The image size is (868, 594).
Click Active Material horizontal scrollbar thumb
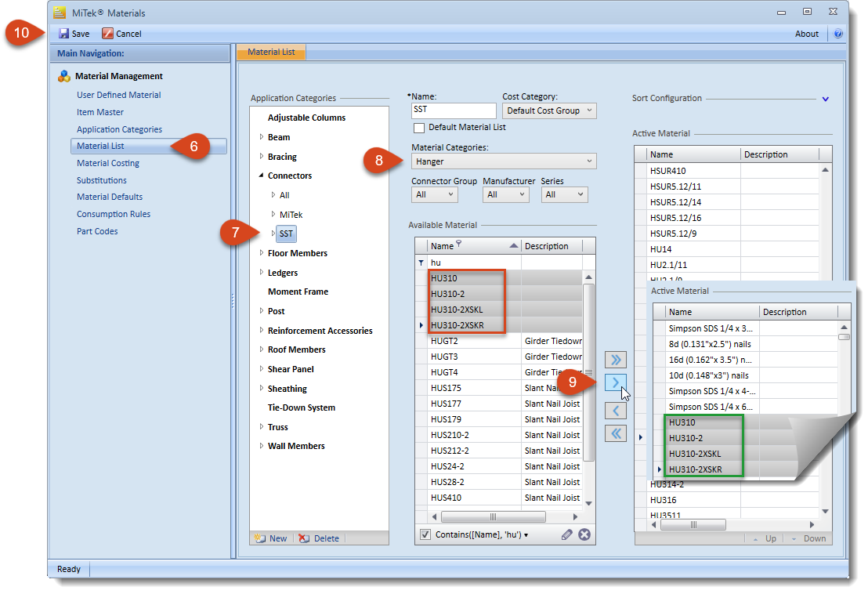tap(693, 525)
